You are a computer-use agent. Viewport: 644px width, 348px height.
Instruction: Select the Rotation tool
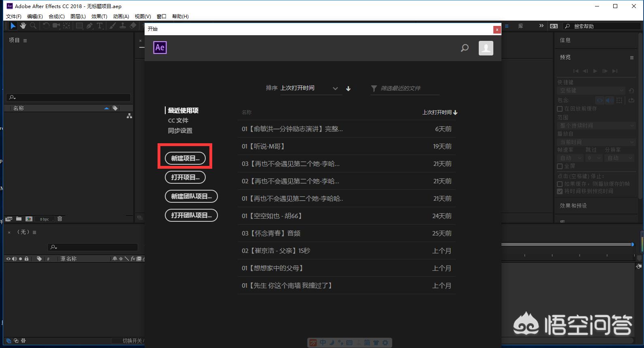pos(46,26)
